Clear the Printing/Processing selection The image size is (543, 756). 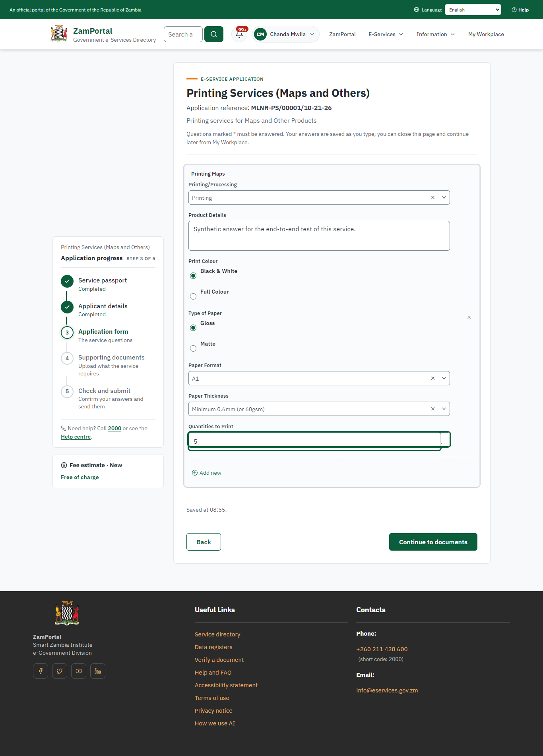(x=433, y=197)
